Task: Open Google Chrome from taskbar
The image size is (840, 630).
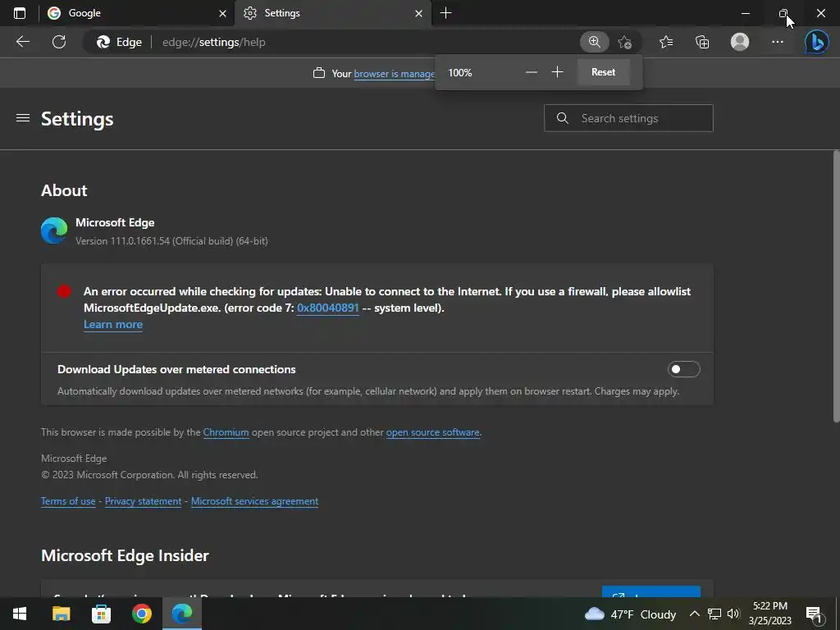Action: point(142,614)
